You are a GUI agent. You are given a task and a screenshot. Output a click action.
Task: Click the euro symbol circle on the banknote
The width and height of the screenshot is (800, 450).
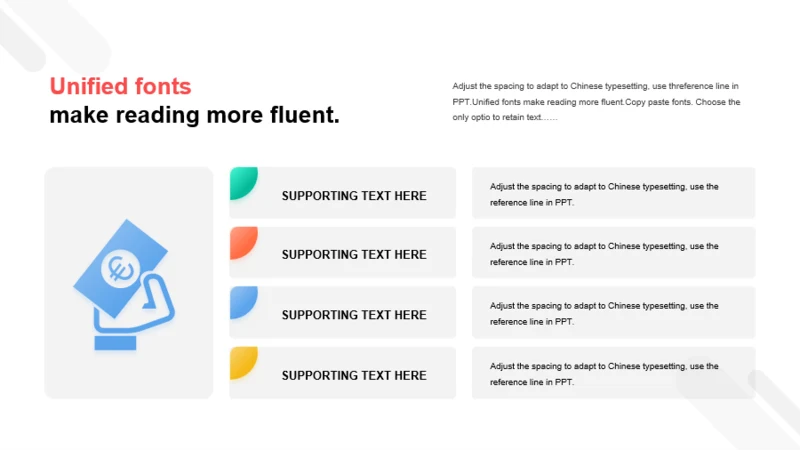[120, 268]
